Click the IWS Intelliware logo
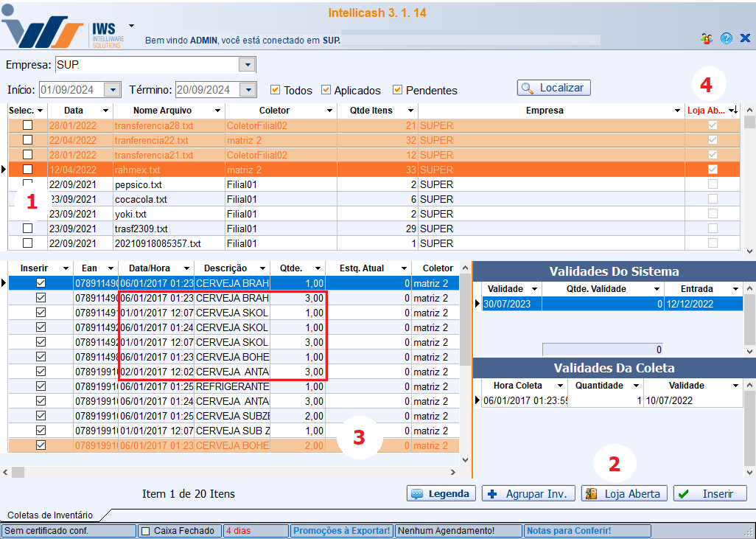 [63, 29]
